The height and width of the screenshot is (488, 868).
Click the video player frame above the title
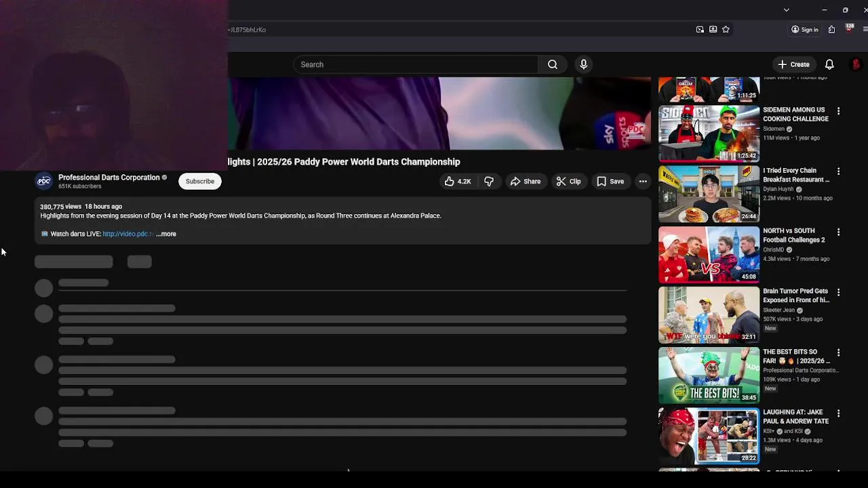439,113
